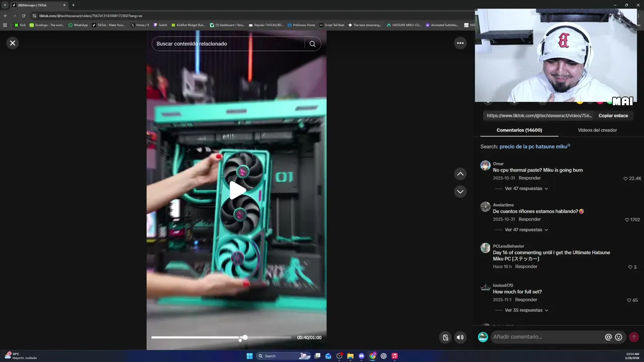Open the Home / X bookmark
This screenshot has height=362, width=644.
140,25
